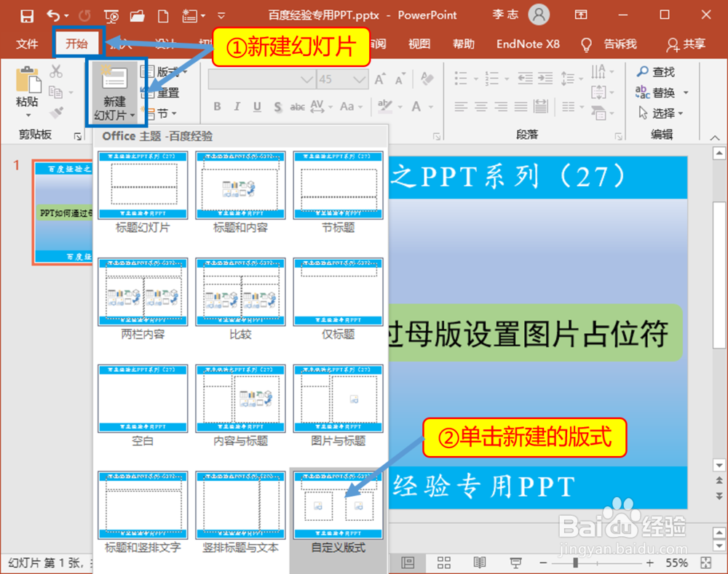This screenshot has width=728, height=574.
Task: Toggle Align Left paragraph
Action: pos(461,107)
